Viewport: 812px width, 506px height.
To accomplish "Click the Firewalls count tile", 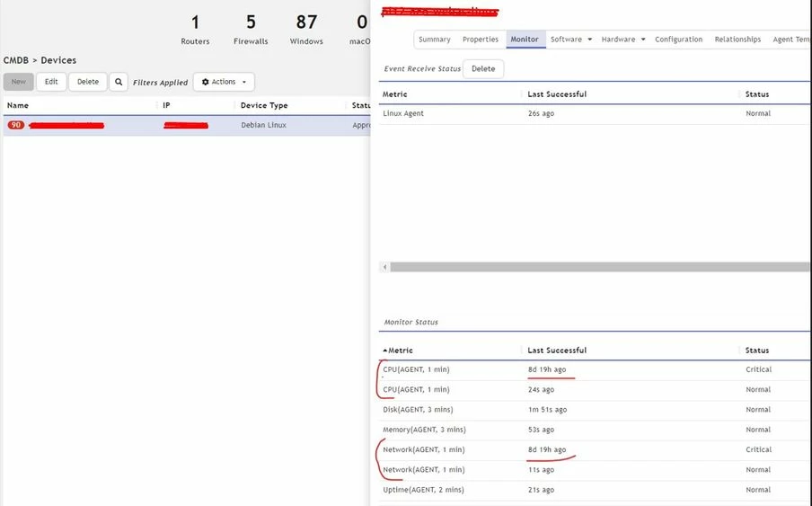I will [x=251, y=30].
